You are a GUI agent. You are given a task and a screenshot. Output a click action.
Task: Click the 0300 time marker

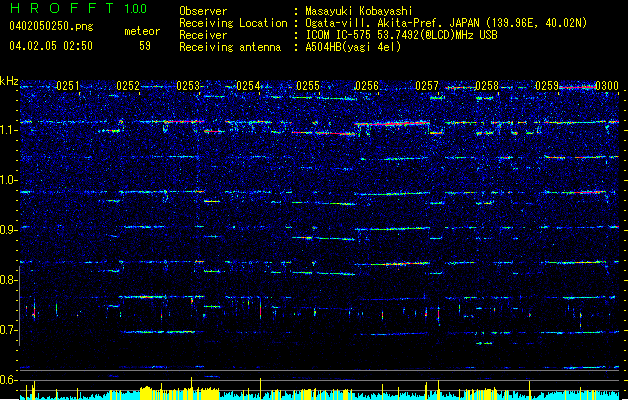pos(607,86)
